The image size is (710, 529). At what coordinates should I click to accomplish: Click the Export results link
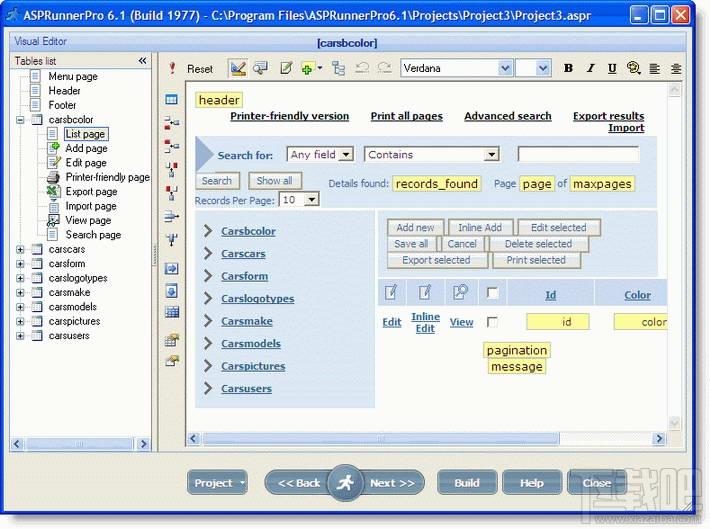coord(608,116)
